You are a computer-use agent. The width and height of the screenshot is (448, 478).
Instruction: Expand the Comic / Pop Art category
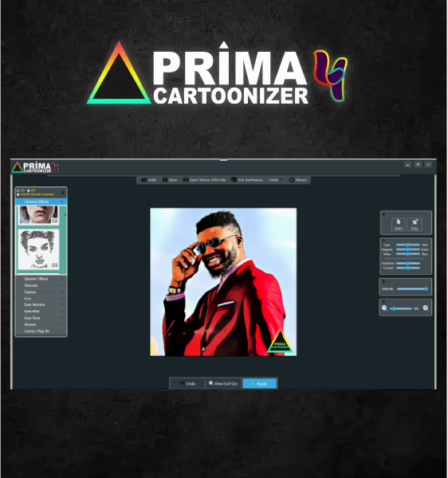(41, 331)
